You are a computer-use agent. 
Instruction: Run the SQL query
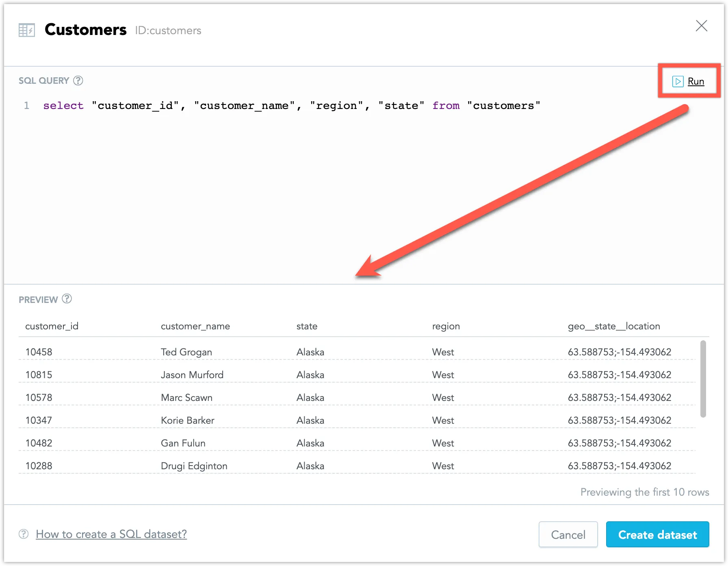coord(696,81)
